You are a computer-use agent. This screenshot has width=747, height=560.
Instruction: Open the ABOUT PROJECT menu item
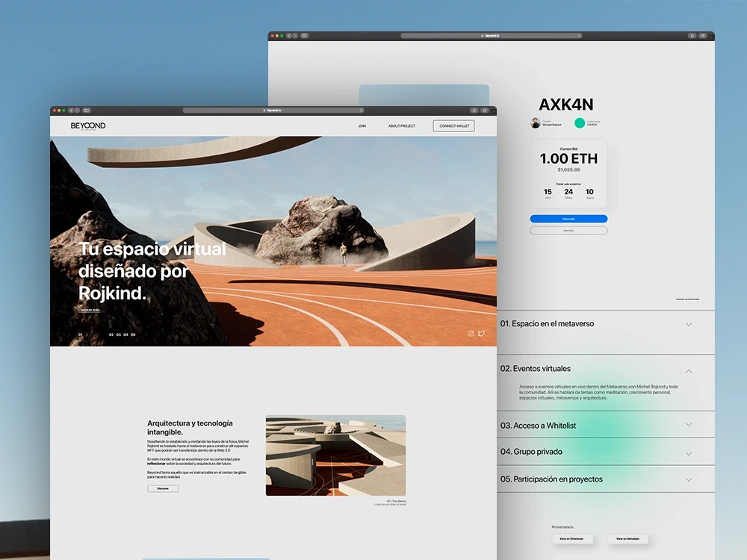402,126
